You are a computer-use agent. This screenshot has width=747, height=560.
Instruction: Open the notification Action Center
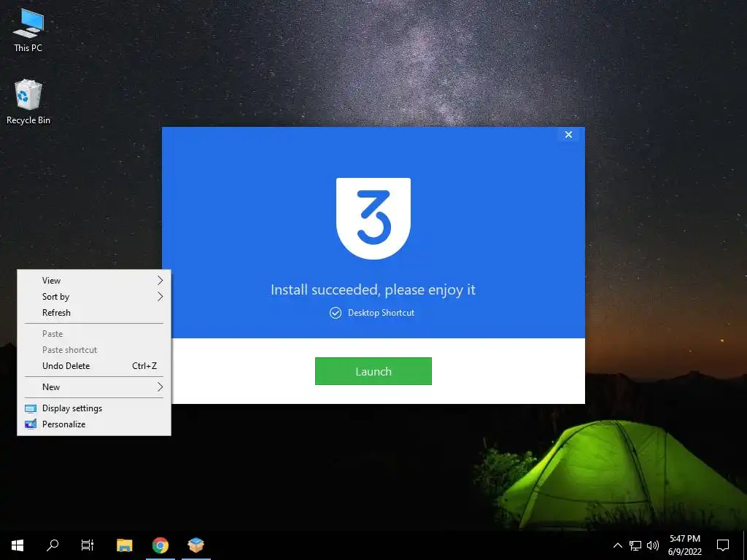[x=723, y=545]
